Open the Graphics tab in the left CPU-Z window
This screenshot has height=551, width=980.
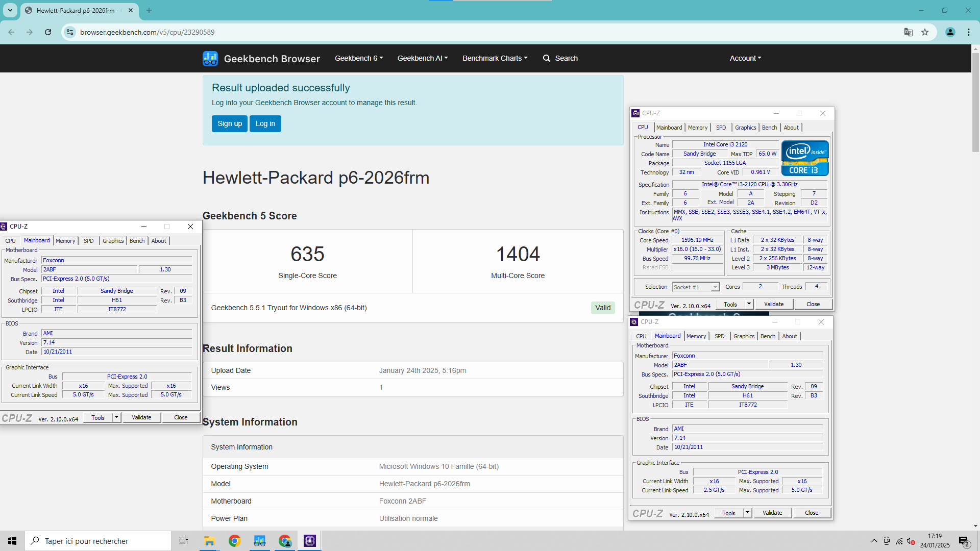pos(113,241)
